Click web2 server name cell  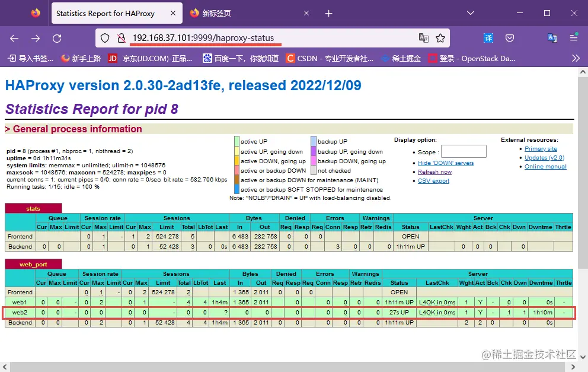(x=20, y=312)
